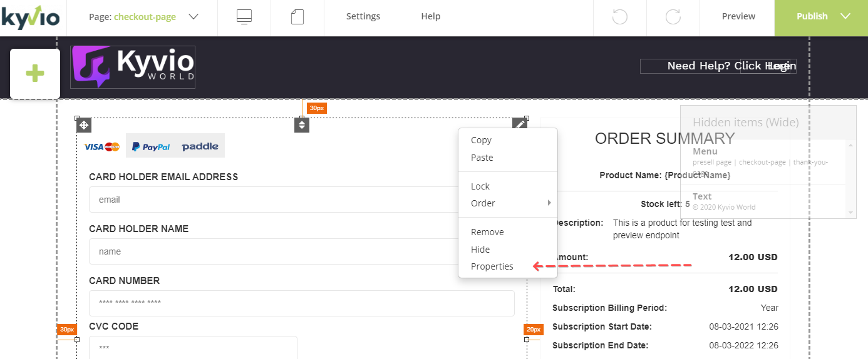Open Help in top bar

tap(431, 16)
